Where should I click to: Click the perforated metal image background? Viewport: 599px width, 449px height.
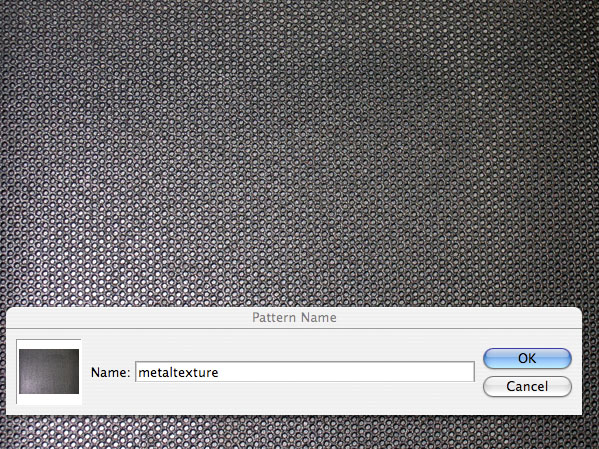pyautogui.click(x=300, y=153)
